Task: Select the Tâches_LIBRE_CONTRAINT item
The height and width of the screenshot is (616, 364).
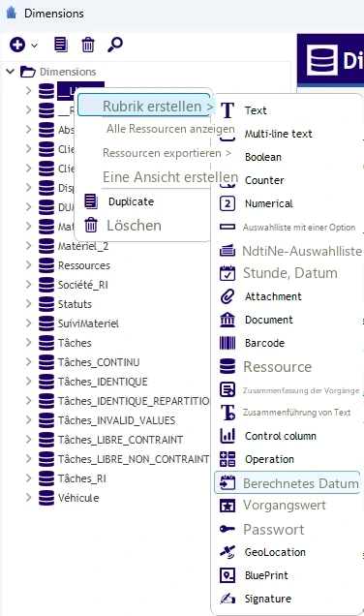Action: click(121, 440)
